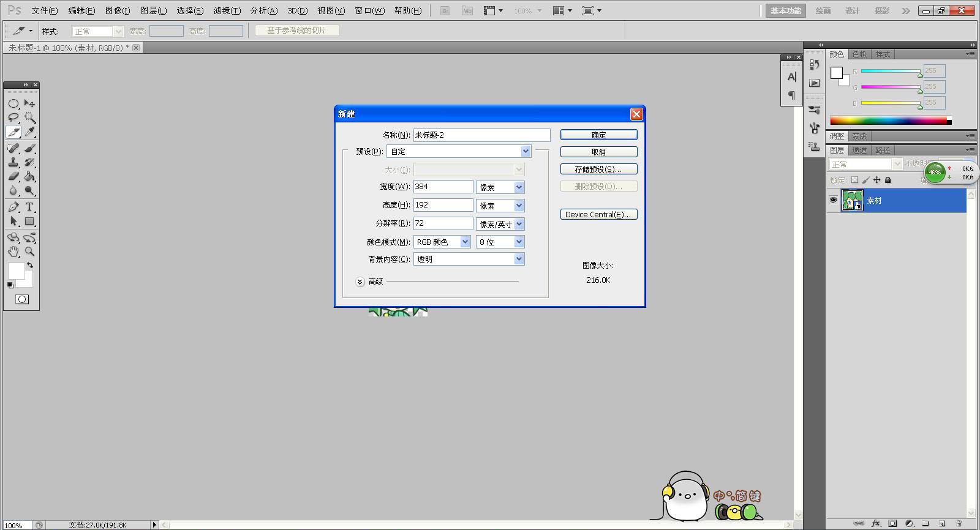
Task: Select the Magic Wand tool
Action: [x=29, y=118]
